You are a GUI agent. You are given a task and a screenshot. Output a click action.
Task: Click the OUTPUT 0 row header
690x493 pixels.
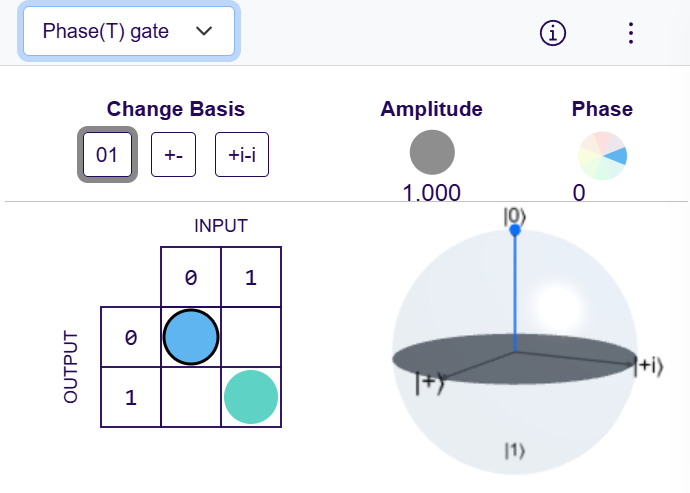[130, 338]
